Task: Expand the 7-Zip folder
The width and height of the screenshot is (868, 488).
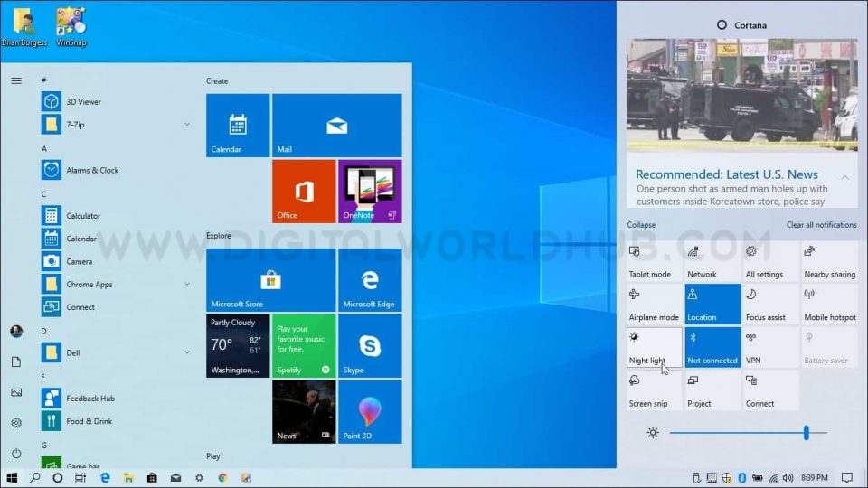Action: click(x=187, y=125)
